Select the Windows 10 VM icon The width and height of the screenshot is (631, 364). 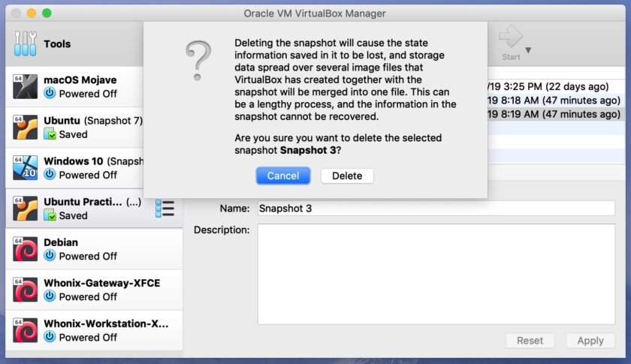[25, 167]
